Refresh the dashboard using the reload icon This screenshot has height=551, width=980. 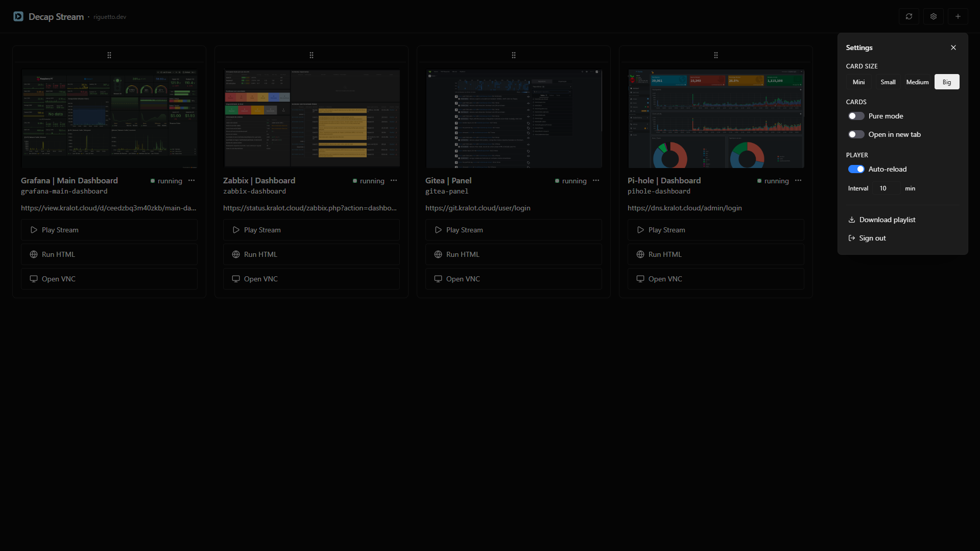pyautogui.click(x=909, y=16)
